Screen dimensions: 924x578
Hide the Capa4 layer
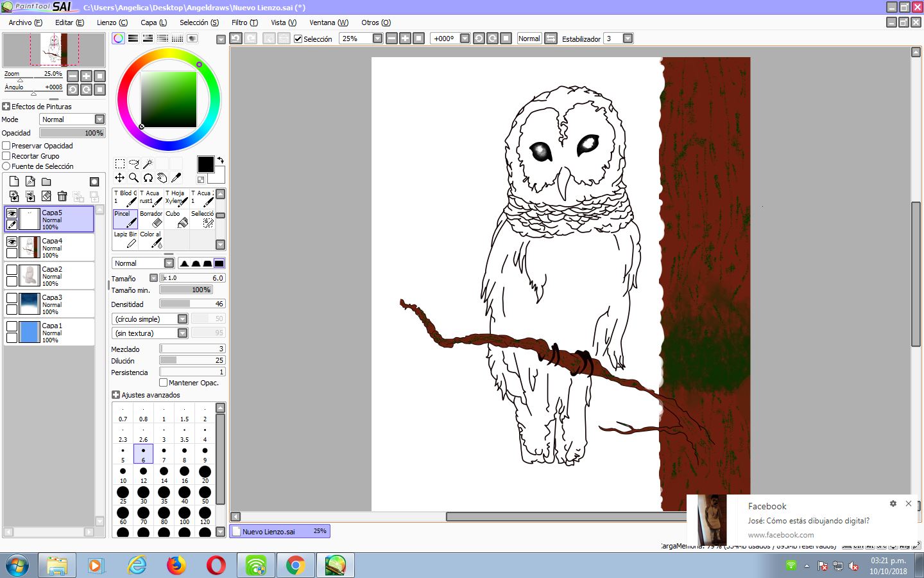tap(12, 241)
